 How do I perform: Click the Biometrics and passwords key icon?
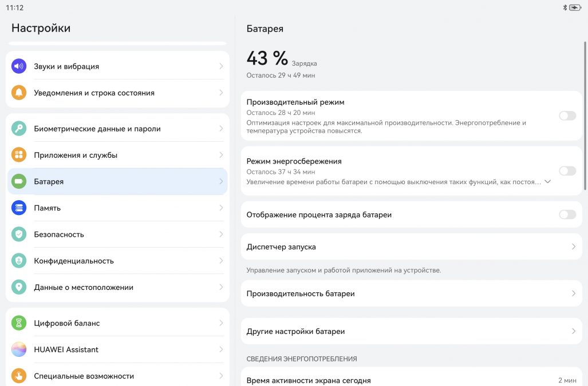19,129
